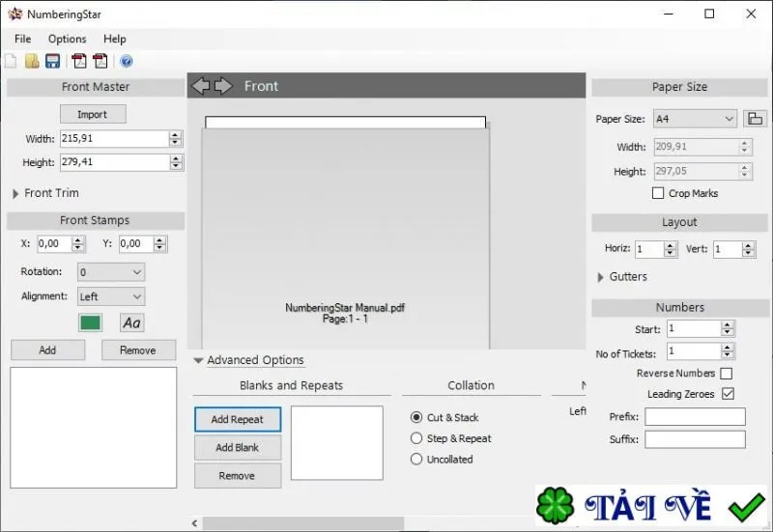Save project with the floppy disk icon
This screenshot has width=773, height=532.
coord(53,61)
